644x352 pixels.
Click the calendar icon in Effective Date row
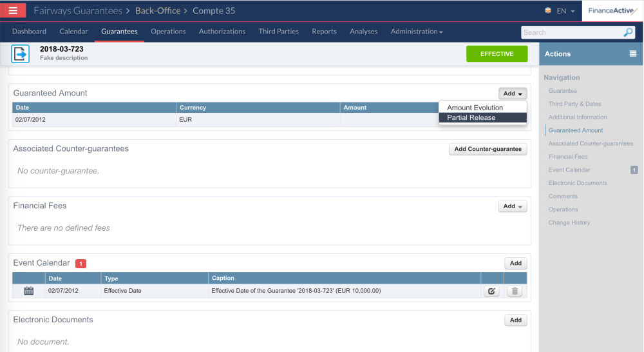click(29, 291)
